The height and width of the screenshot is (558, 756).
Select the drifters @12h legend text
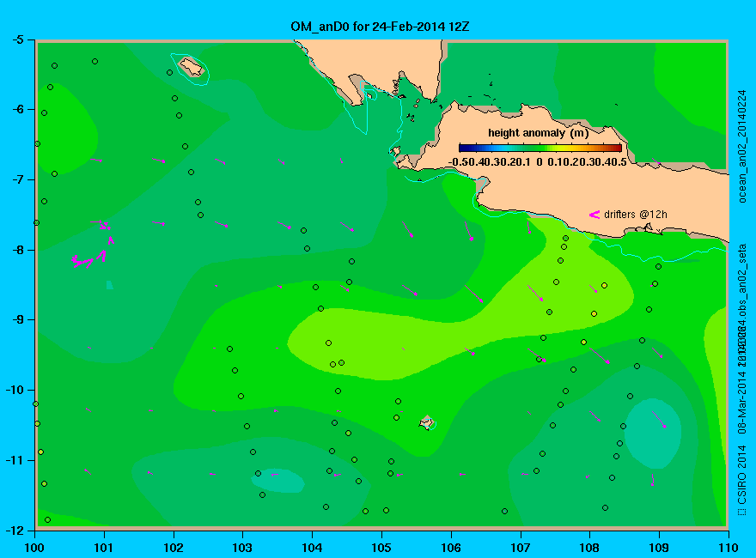pyautogui.click(x=636, y=215)
